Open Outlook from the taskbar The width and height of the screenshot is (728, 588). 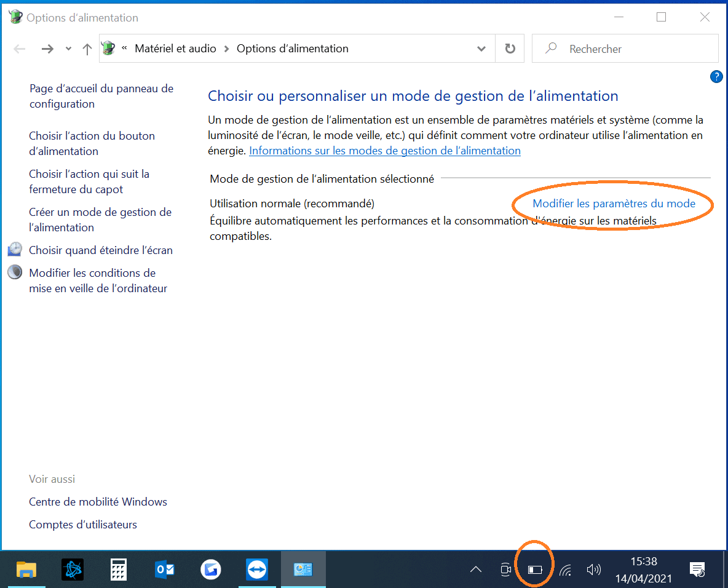(x=164, y=570)
